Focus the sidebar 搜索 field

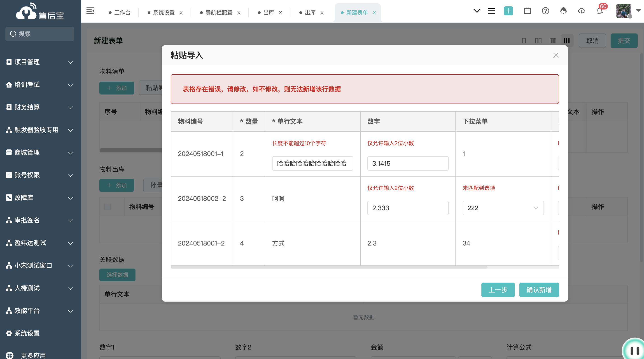pyautogui.click(x=40, y=34)
